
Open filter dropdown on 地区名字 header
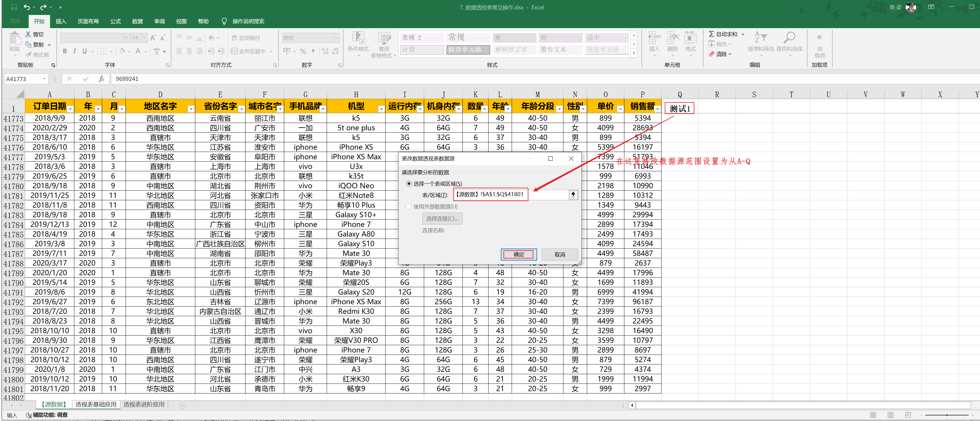(x=191, y=109)
